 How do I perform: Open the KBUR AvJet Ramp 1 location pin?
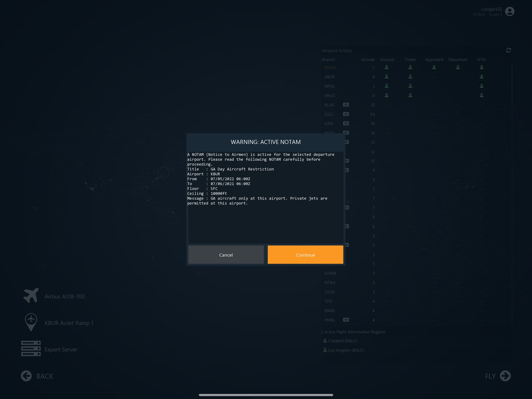(x=31, y=322)
